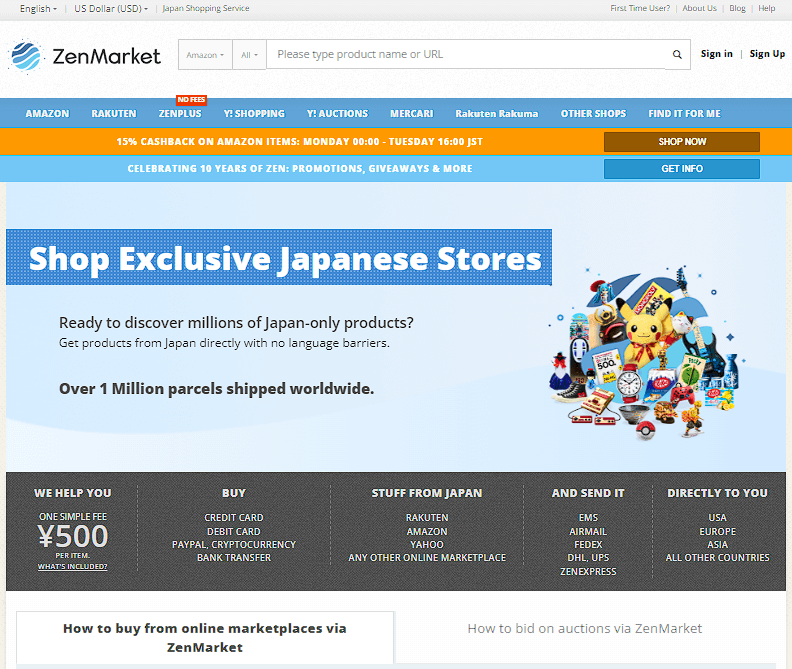This screenshot has height=669, width=792.
Task: Open the Blog link
Action: [x=737, y=9]
